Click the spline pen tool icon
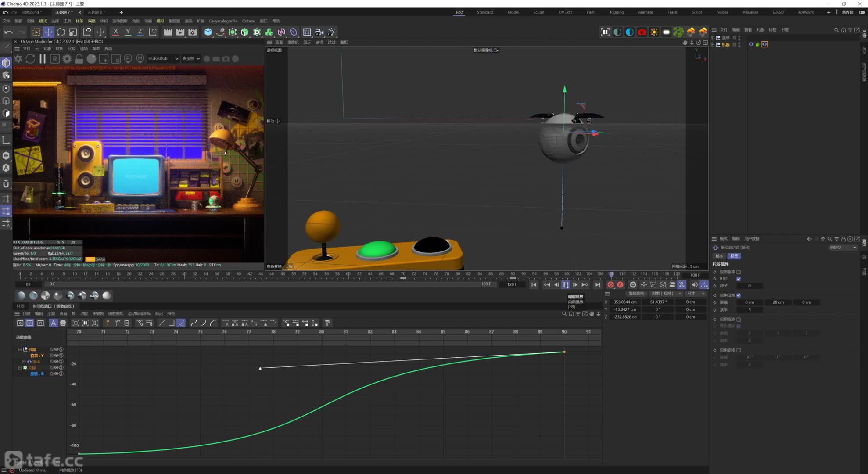 pyautogui.click(x=220, y=32)
